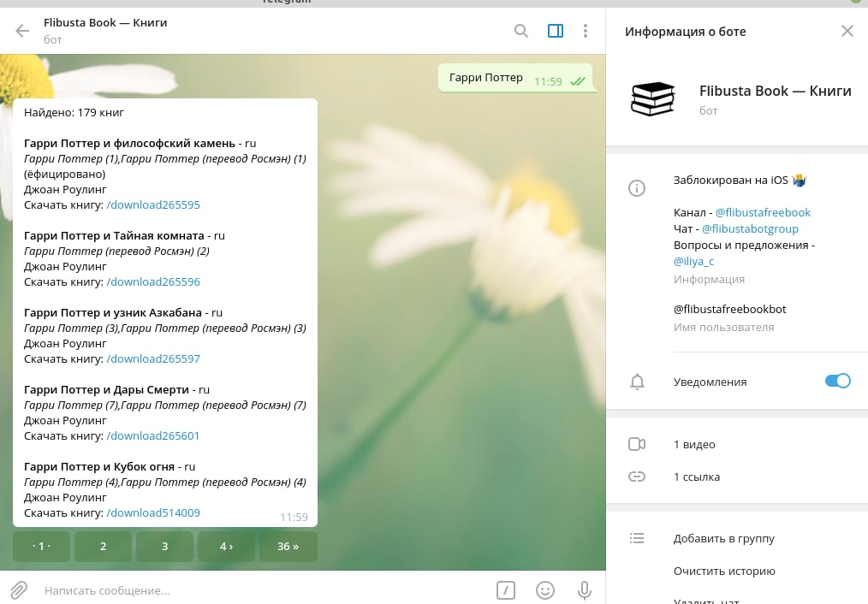868x604 pixels.
Task: Jump to last page 36 »
Action: (288, 547)
